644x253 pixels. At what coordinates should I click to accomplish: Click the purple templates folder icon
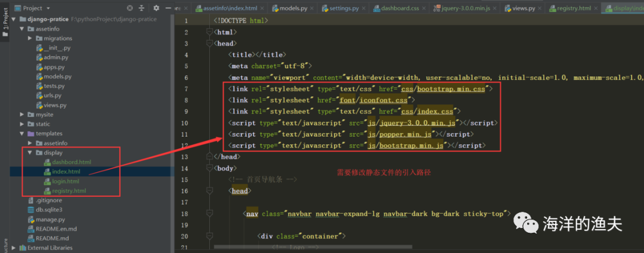[31, 134]
